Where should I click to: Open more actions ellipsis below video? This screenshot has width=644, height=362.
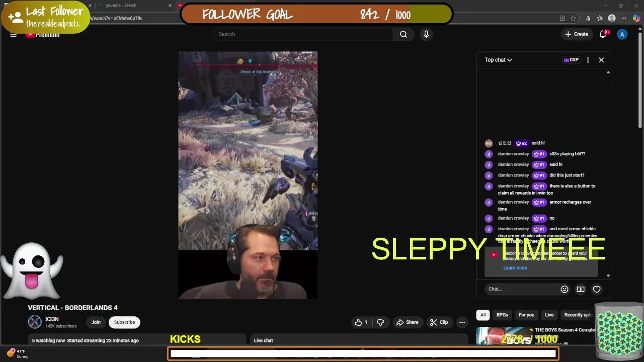click(x=462, y=322)
